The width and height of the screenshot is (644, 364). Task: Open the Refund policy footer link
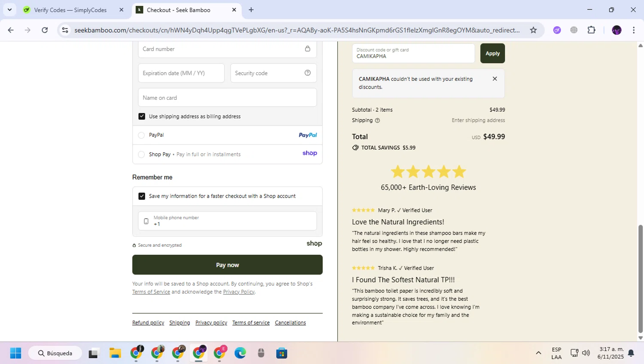pos(148,323)
